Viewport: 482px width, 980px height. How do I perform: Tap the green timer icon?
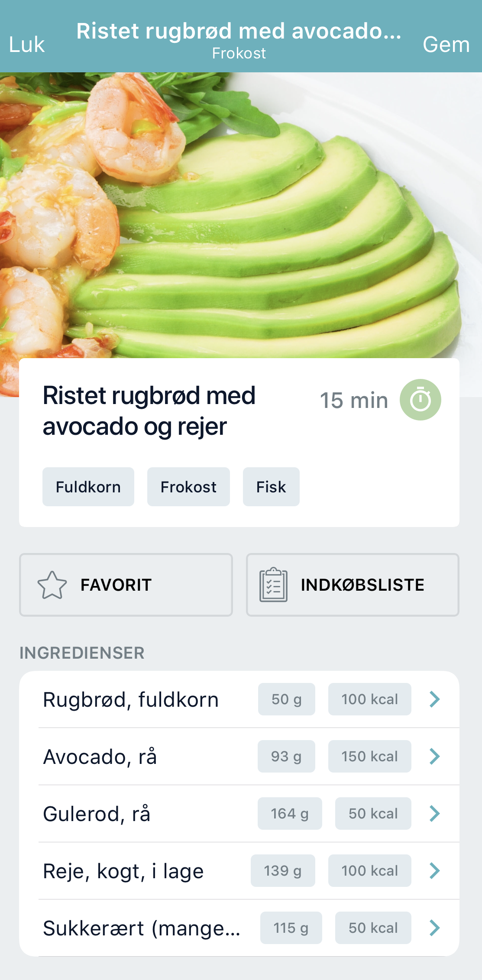click(420, 400)
